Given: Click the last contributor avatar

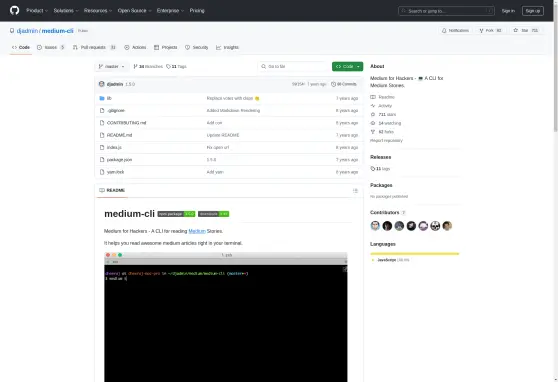Looking at the screenshot, I should pos(447,226).
